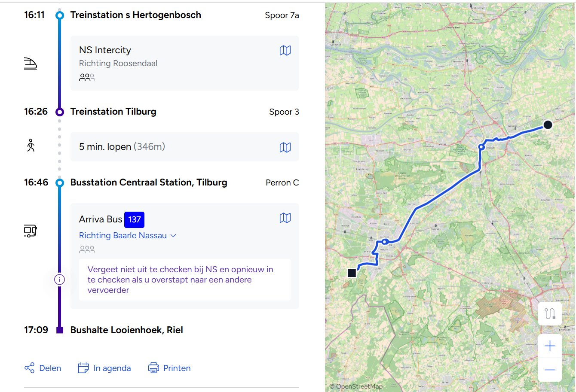The image size is (576, 392).
Task: Click the 16:11 departure time
Action: point(34,15)
